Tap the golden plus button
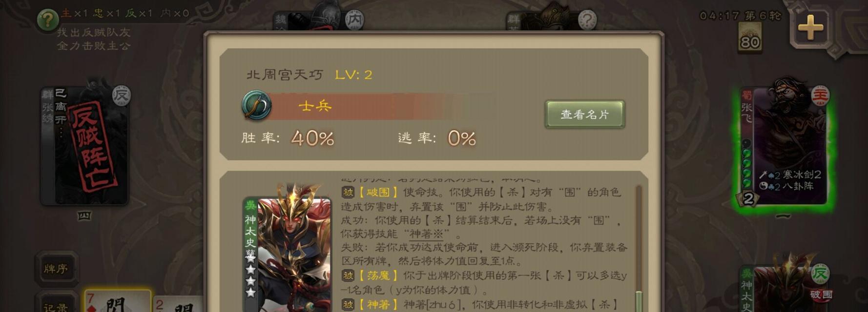The height and width of the screenshot is (312, 868). tap(810, 27)
